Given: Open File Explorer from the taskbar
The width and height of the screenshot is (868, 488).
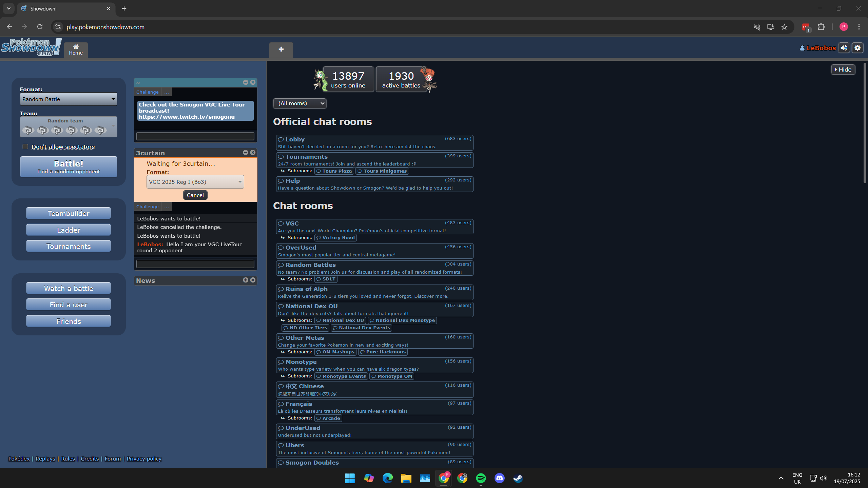Looking at the screenshot, I should 406,478.
